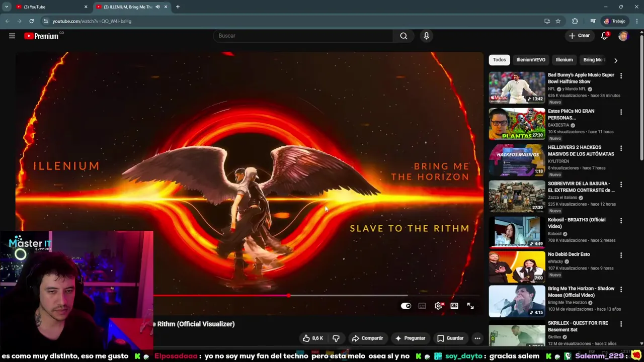The width and height of the screenshot is (644, 362).
Task: Enter fullscreen in the video player
Action: point(470,306)
